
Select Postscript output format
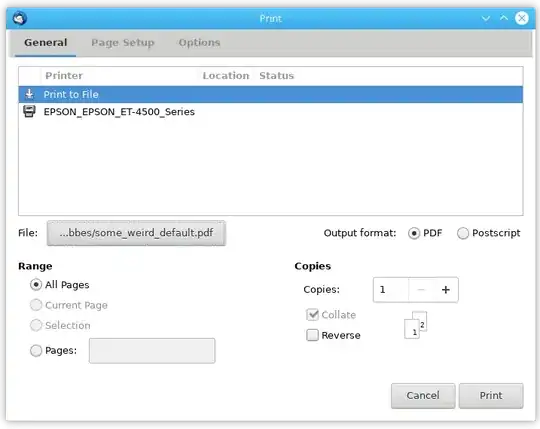point(463,233)
